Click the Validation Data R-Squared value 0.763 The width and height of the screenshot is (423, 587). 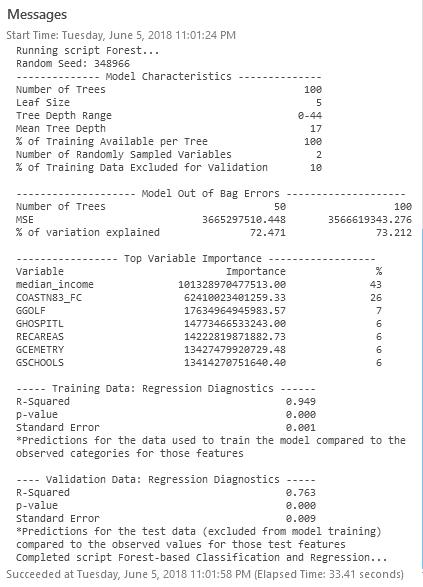(301, 492)
